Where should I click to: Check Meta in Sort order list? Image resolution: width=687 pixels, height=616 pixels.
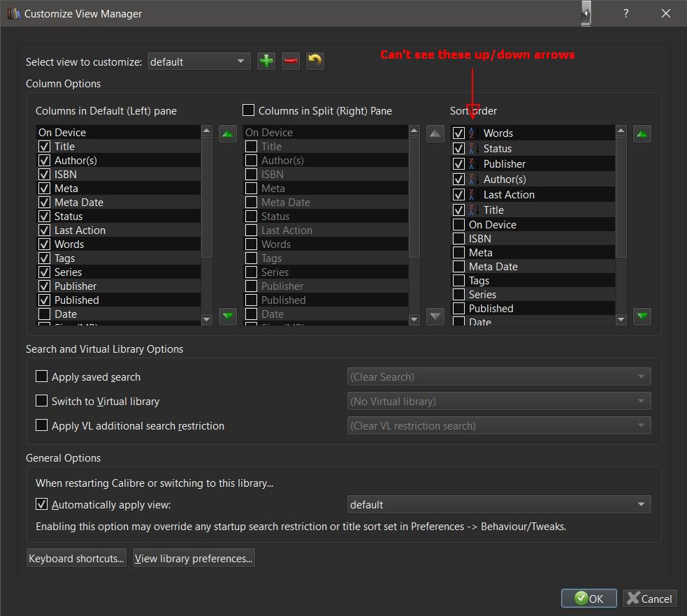458,253
